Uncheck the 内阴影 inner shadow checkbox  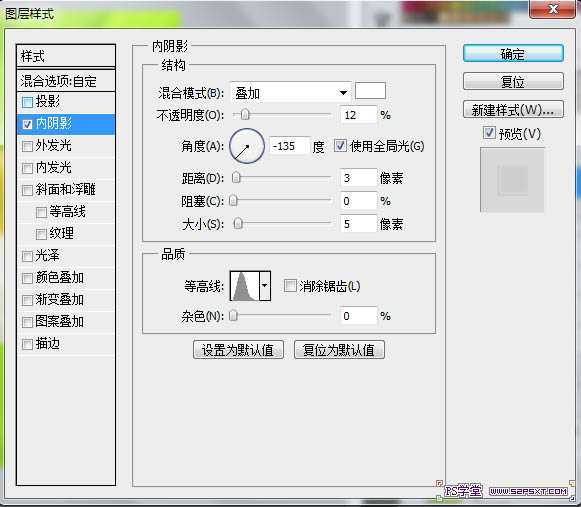(x=27, y=124)
